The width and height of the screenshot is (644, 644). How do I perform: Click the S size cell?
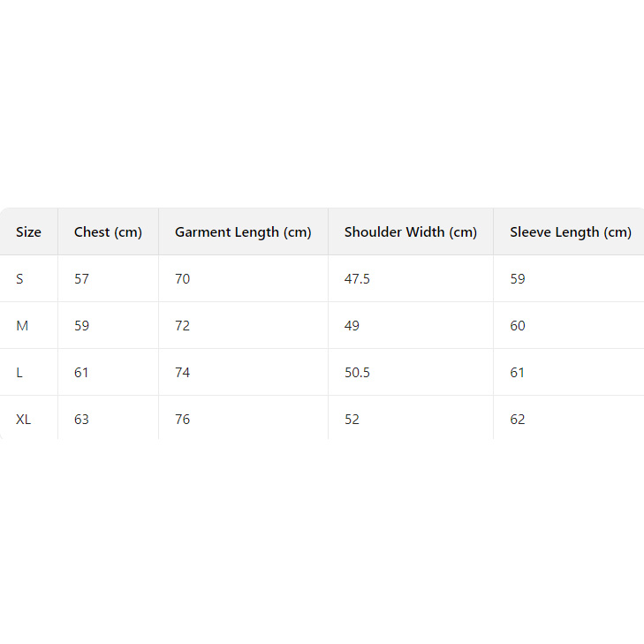(20, 279)
